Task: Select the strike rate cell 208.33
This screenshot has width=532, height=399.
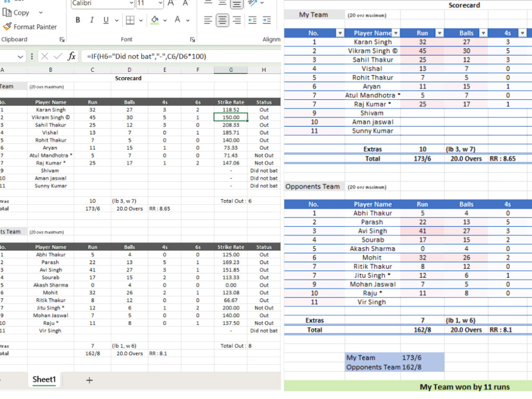Action: pyautogui.click(x=231, y=125)
